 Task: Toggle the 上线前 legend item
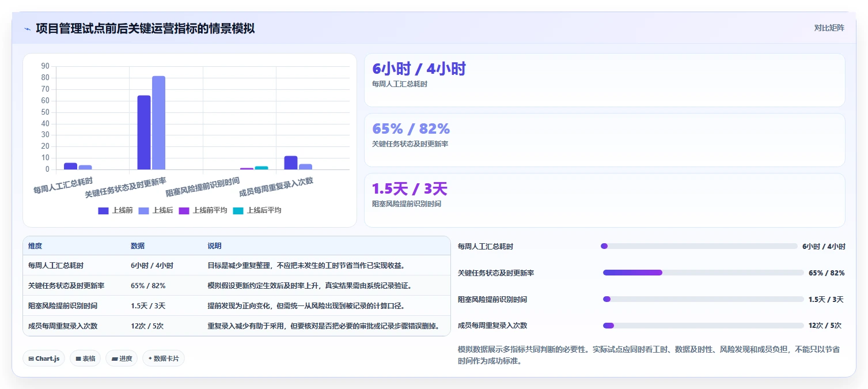pyautogui.click(x=115, y=210)
